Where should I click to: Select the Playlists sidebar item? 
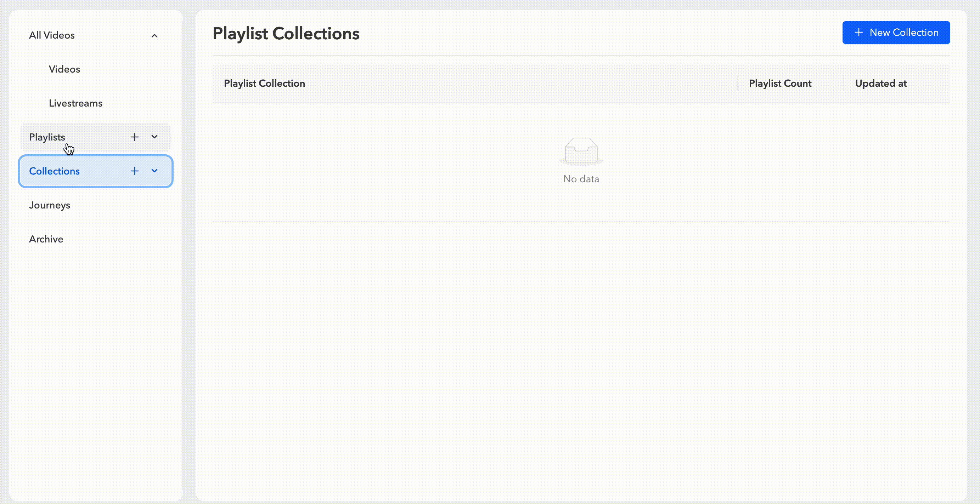point(47,137)
